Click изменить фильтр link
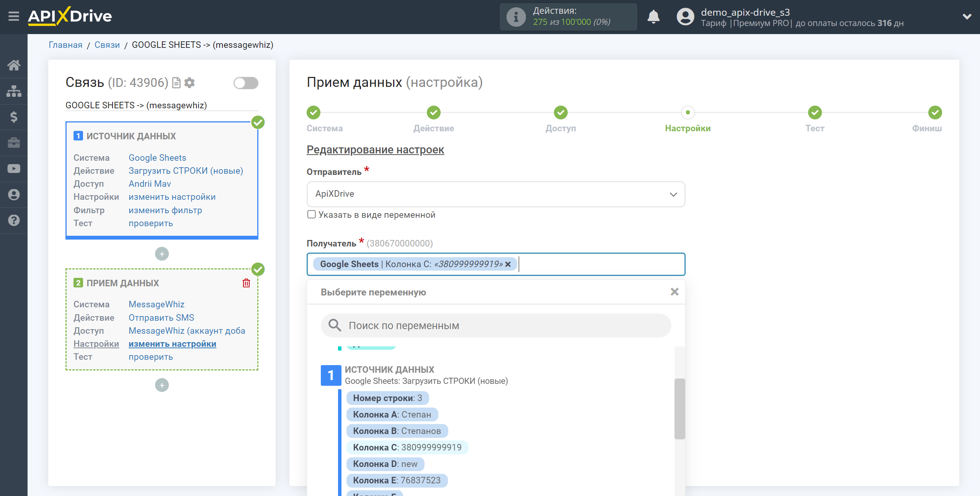Image resolution: width=980 pixels, height=496 pixels. click(165, 210)
